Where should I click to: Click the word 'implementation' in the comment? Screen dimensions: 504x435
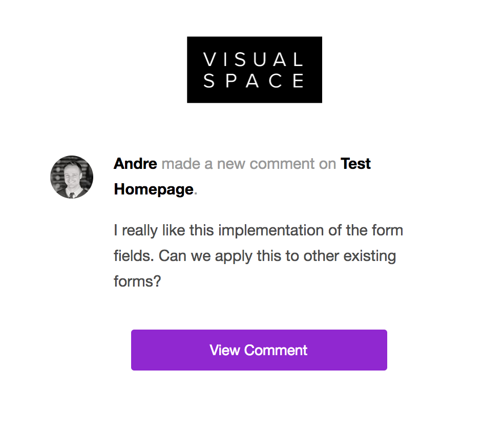click(x=271, y=230)
